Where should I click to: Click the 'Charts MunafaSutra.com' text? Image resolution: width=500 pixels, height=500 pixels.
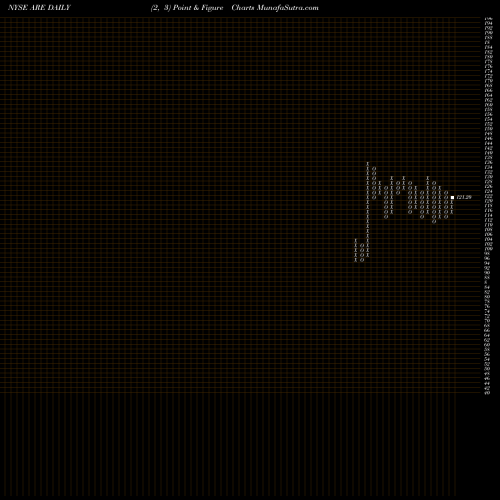[x=275, y=8]
